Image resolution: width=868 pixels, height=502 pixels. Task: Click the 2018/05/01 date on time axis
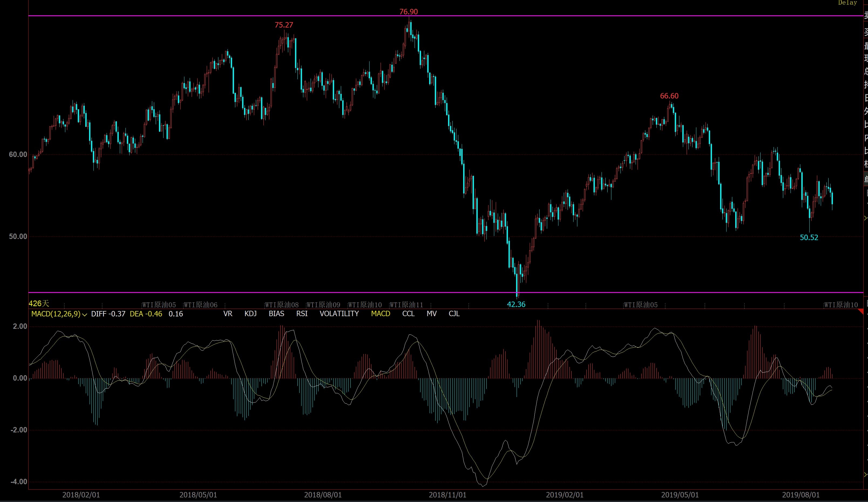click(x=198, y=495)
